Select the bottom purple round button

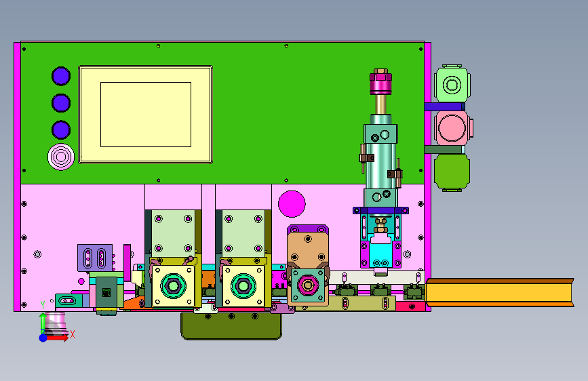click(61, 129)
